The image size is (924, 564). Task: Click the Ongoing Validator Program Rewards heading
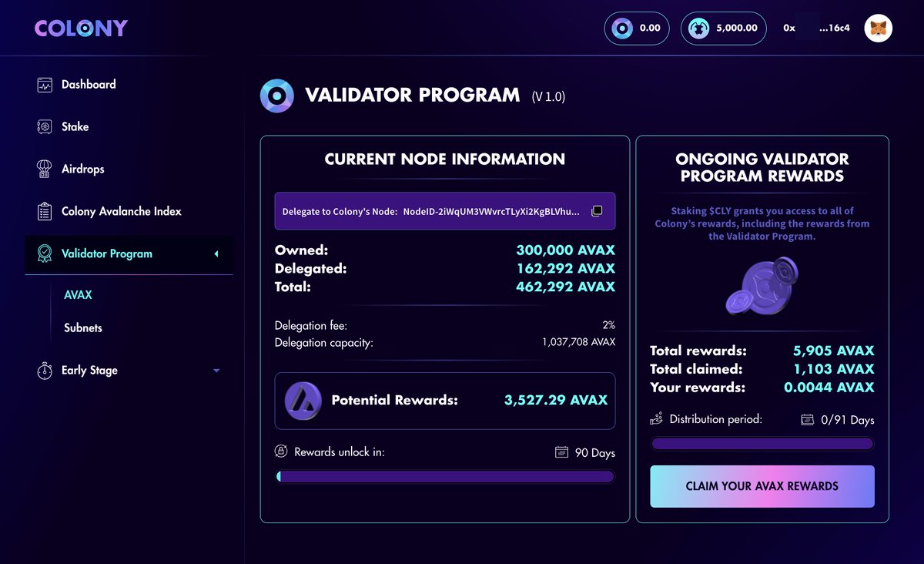click(x=762, y=167)
